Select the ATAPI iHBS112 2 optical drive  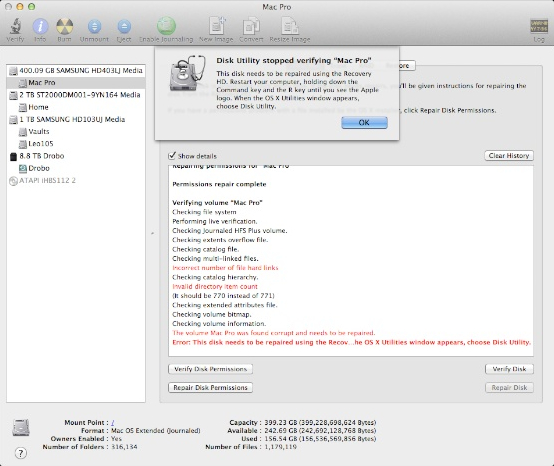pos(76,181)
